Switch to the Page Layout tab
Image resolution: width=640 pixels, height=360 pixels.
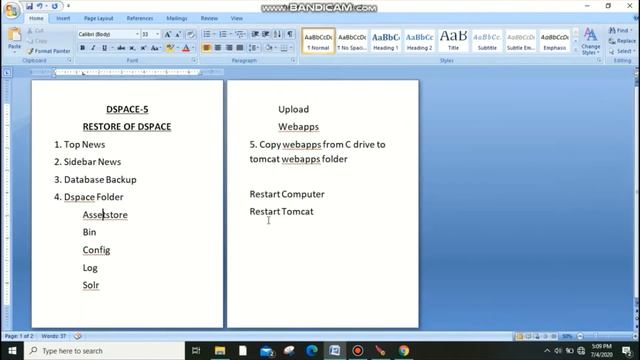(x=98, y=18)
